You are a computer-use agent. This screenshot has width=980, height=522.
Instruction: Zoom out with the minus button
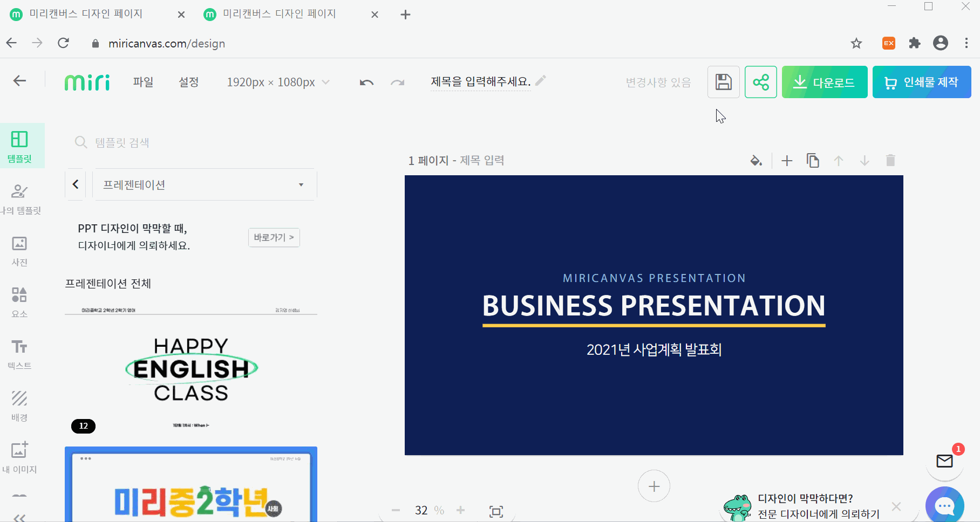pos(396,510)
